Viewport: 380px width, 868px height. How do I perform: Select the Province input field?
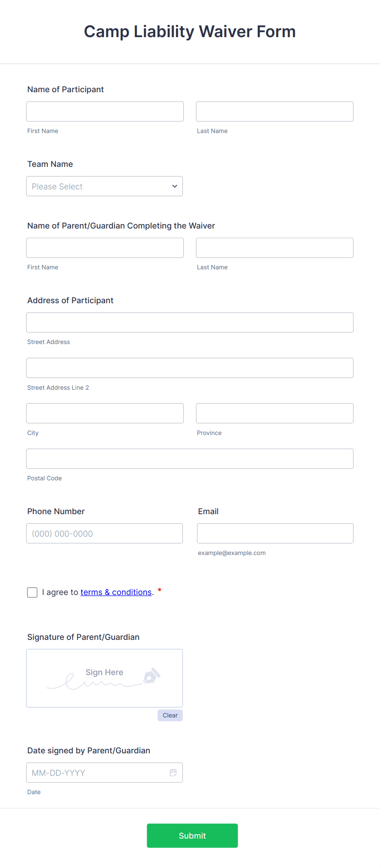pos(274,413)
